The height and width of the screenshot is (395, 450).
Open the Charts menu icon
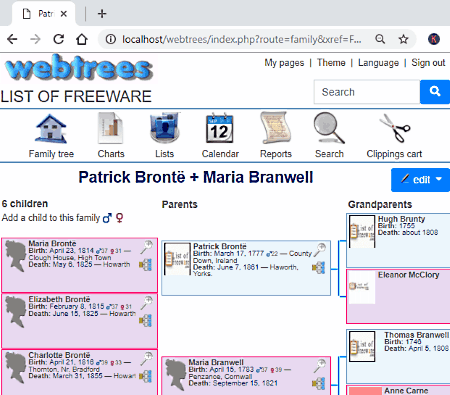[111, 129]
